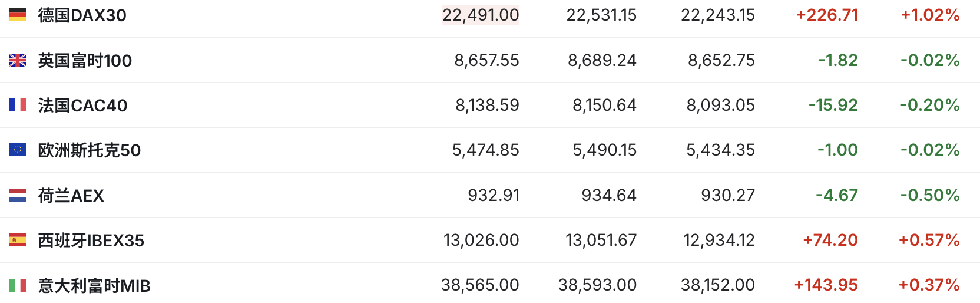
Task: Open the 德国DAX30 index link
Action: [82, 15]
